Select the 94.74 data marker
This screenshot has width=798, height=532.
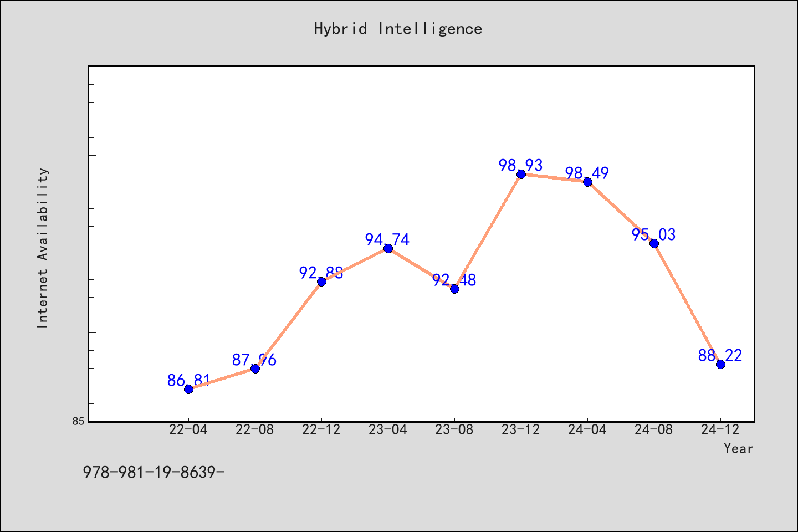pyautogui.click(x=388, y=248)
